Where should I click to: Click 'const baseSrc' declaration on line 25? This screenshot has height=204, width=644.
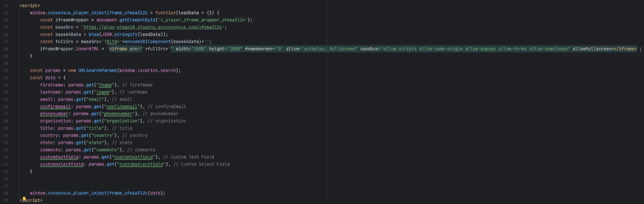(58, 27)
